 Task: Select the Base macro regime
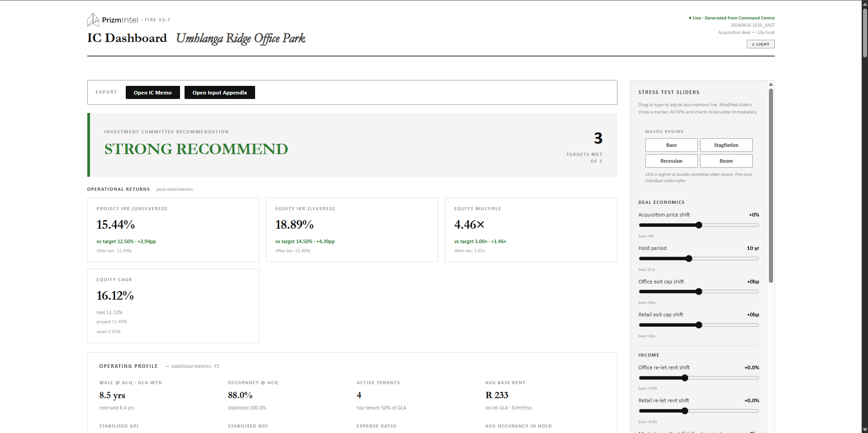(x=671, y=145)
